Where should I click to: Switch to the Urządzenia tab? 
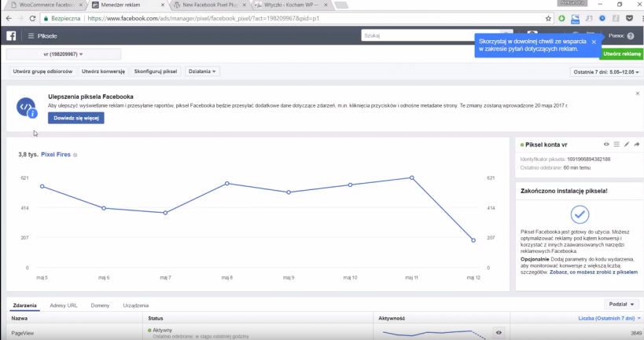pyautogui.click(x=135, y=305)
